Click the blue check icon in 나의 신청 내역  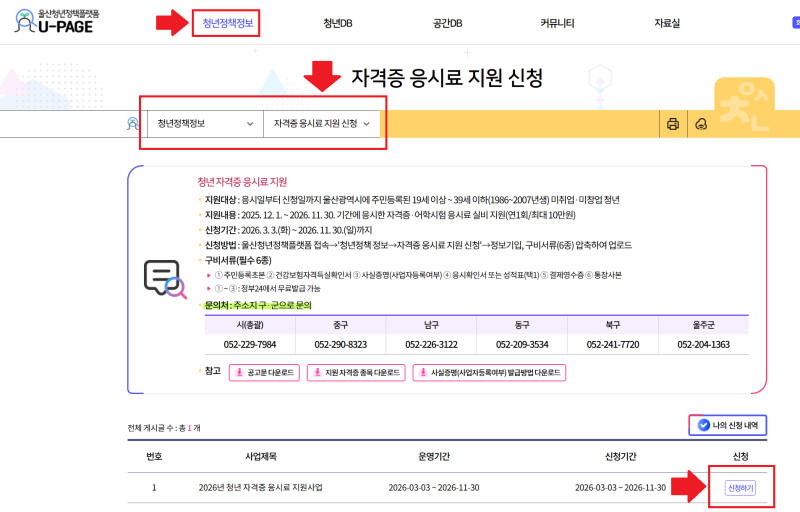pos(704,425)
